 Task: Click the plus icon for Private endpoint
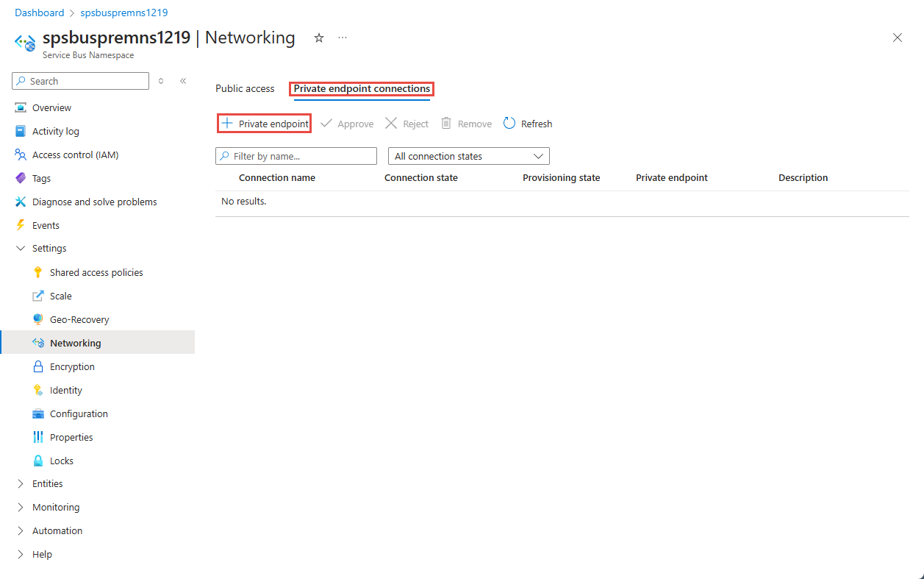227,123
